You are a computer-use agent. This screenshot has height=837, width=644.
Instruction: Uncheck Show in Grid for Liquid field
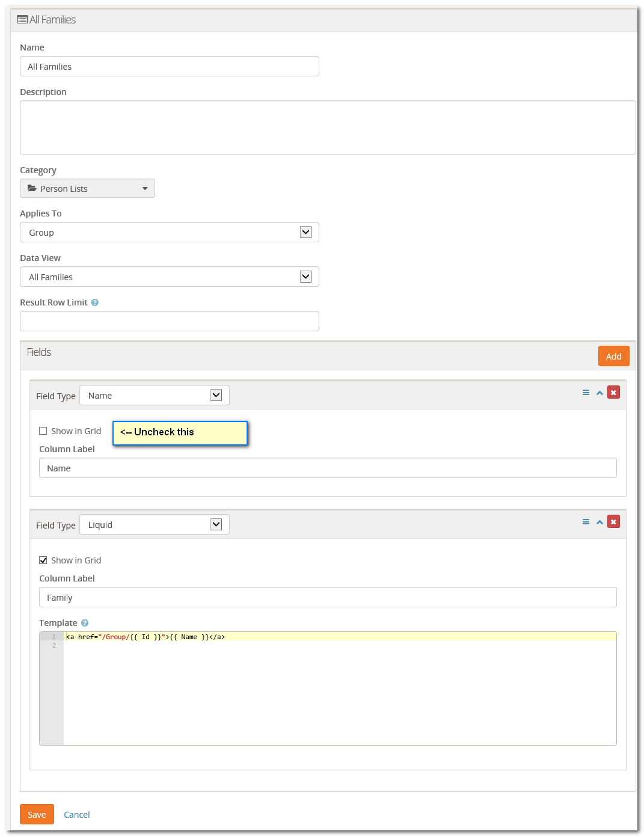[43, 560]
